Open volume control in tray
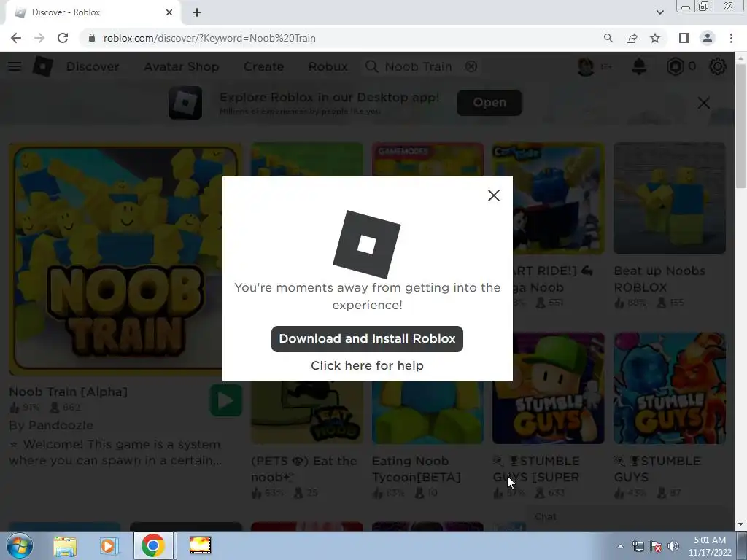Screen dimensions: 747x560 (x=673, y=546)
